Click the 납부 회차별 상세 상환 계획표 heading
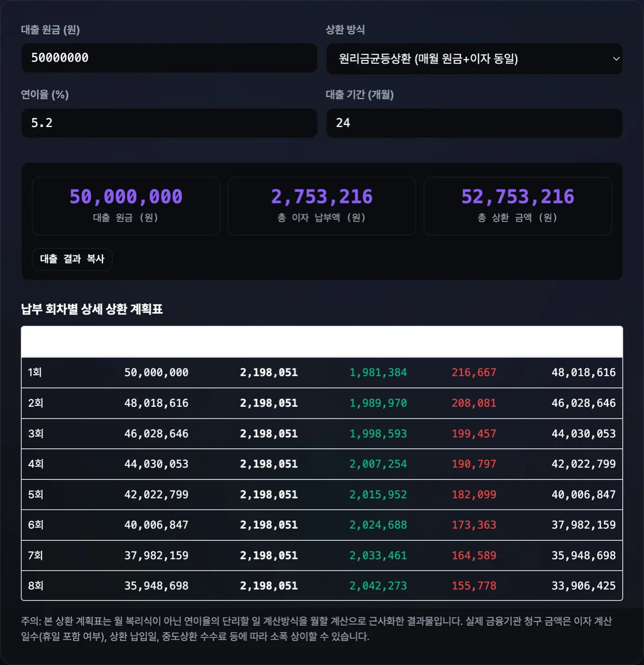This screenshot has width=644, height=665. (x=92, y=309)
